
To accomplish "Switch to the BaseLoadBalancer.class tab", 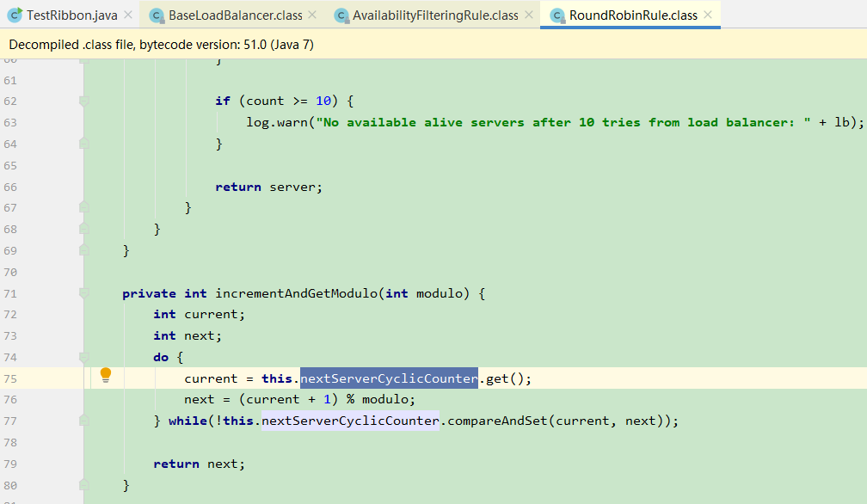I will point(235,15).
